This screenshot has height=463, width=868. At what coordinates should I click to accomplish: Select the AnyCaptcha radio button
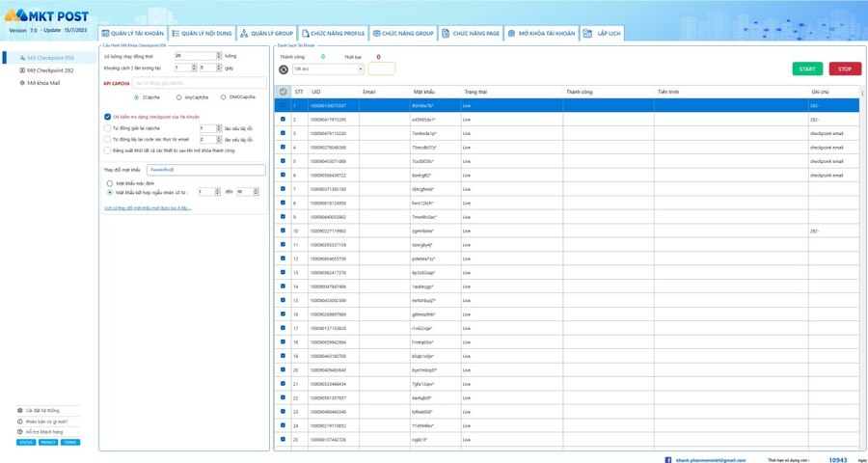tap(178, 96)
